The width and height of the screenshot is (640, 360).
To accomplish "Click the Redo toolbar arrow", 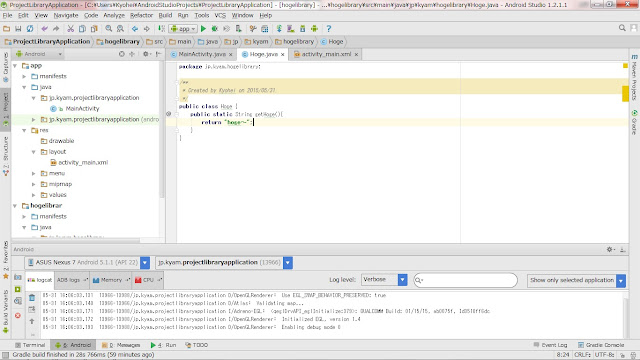I will pyautogui.click(x=56, y=29).
